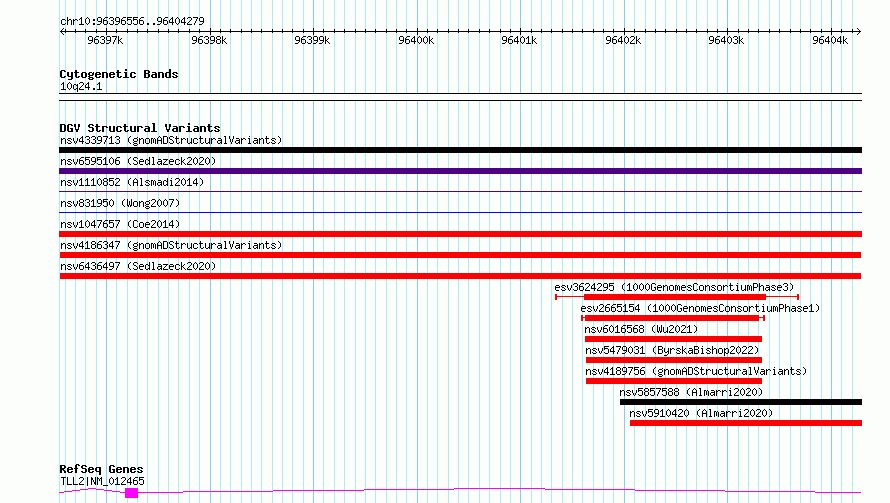The width and height of the screenshot is (890, 503).
Task: Click the 96401k ruler tick label
Action: click(x=519, y=40)
